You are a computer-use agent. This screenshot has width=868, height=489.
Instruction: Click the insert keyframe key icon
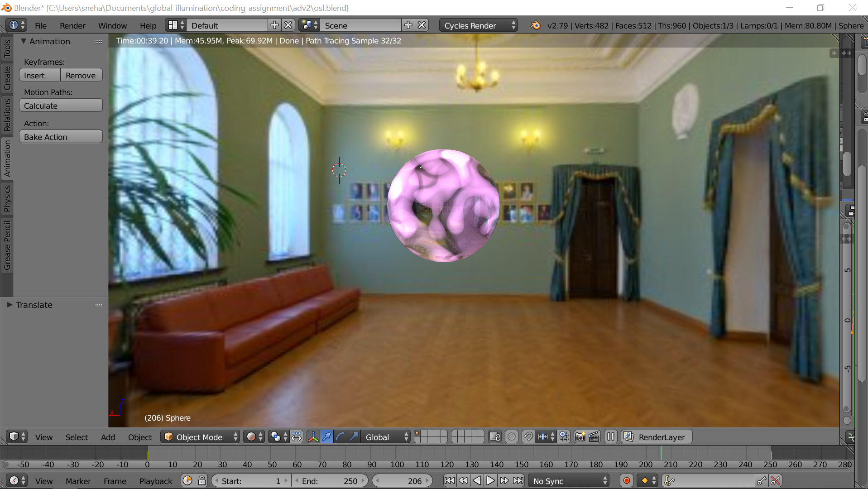(x=762, y=481)
